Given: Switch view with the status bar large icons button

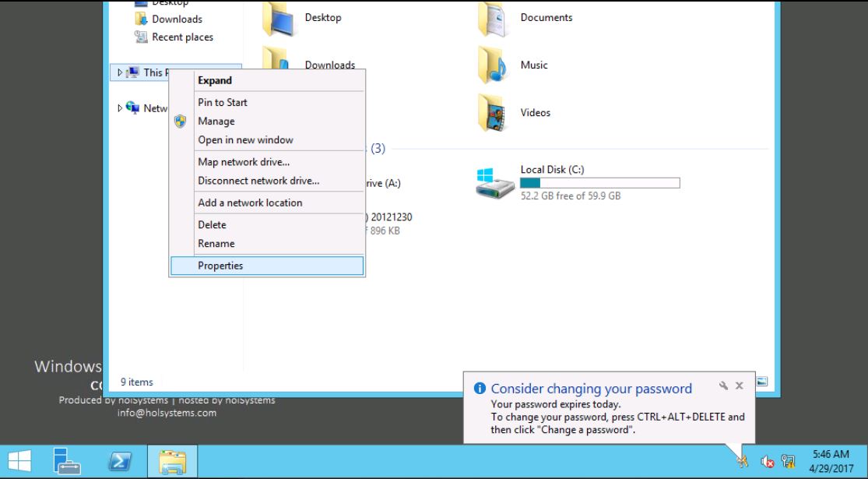Looking at the screenshot, I should click(x=761, y=382).
